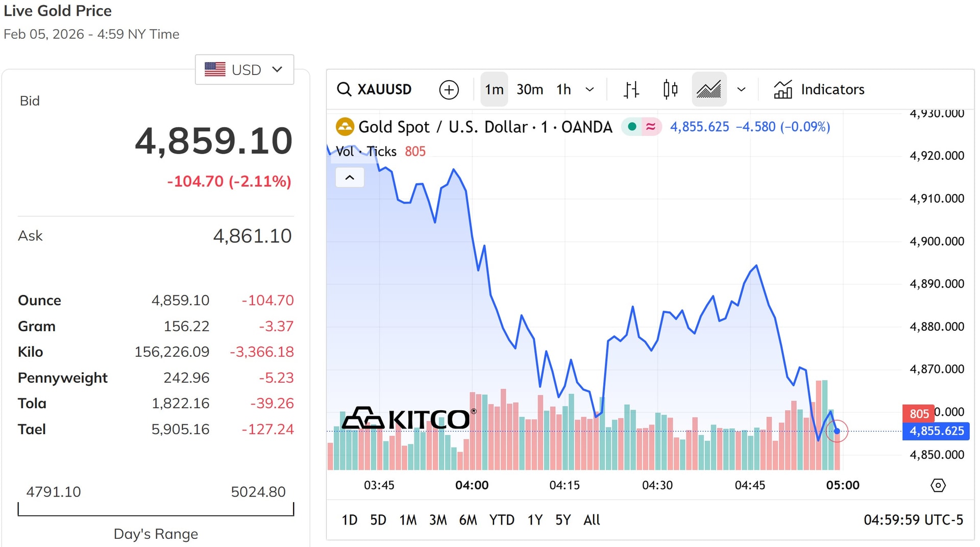This screenshot has width=980, height=547.
Task: Click the blue 4,855.625 price axis label
Action: (x=936, y=431)
